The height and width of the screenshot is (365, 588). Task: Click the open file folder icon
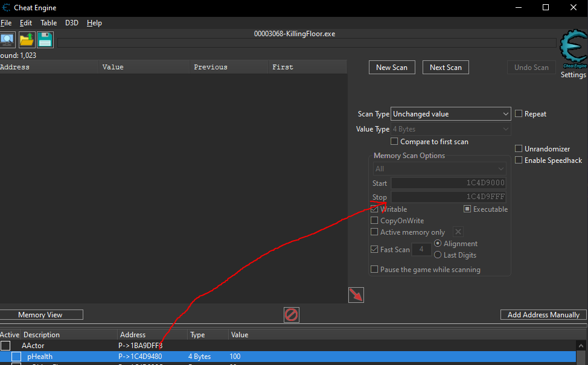[27, 40]
